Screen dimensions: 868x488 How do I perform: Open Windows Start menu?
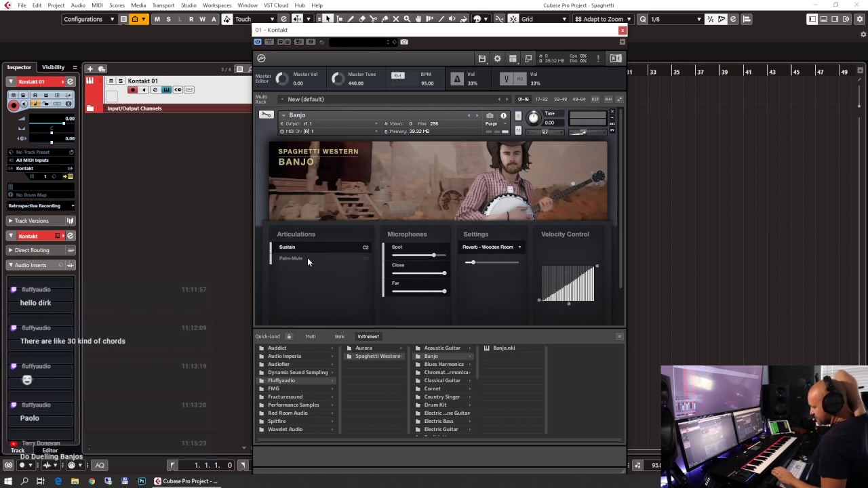[x=8, y=481]
